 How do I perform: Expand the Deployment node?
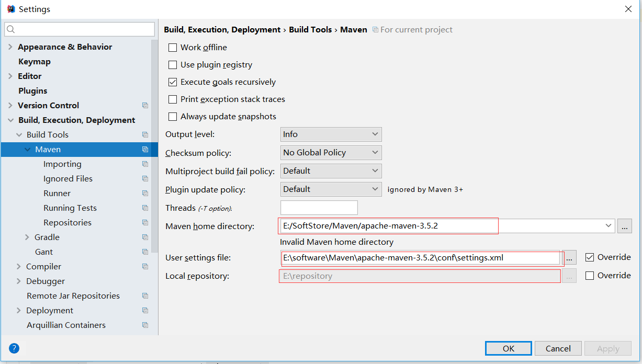(18, 311)
